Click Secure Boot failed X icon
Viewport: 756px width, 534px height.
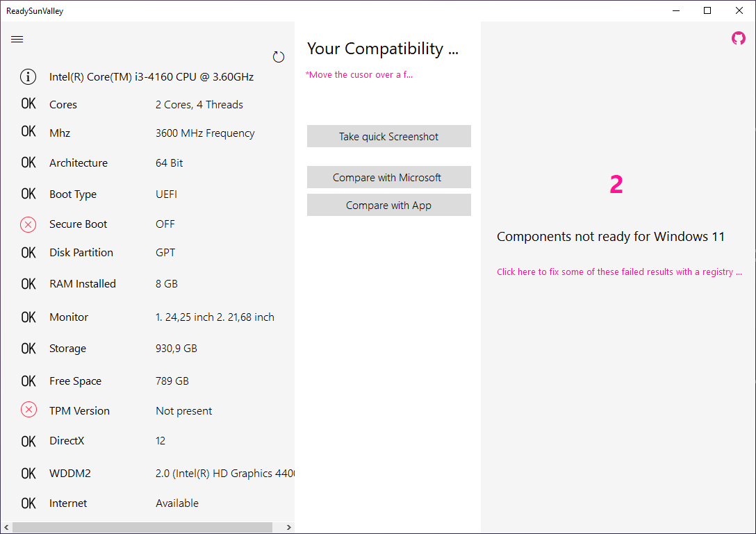coord(28,224)
